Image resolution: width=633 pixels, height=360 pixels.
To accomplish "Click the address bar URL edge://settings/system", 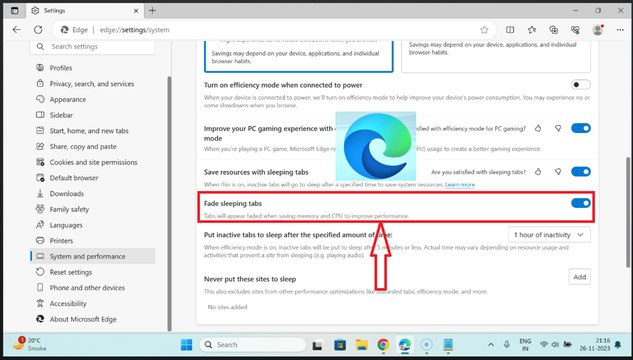I will [134, 30].
